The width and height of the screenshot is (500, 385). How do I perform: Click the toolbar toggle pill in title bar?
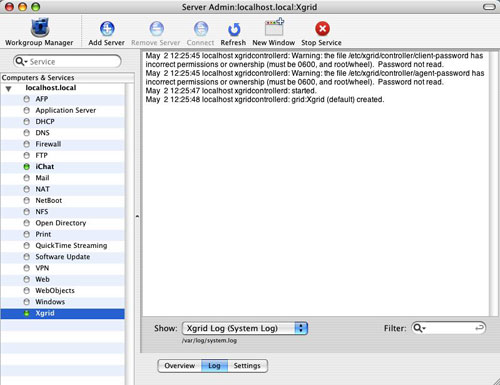coord(489,7)
